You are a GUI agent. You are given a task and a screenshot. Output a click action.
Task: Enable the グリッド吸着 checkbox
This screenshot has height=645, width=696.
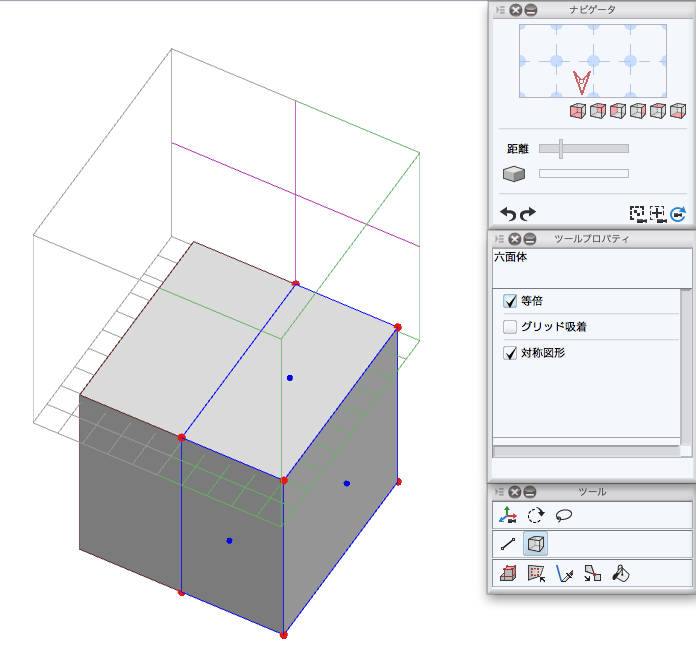pos(510,327)
